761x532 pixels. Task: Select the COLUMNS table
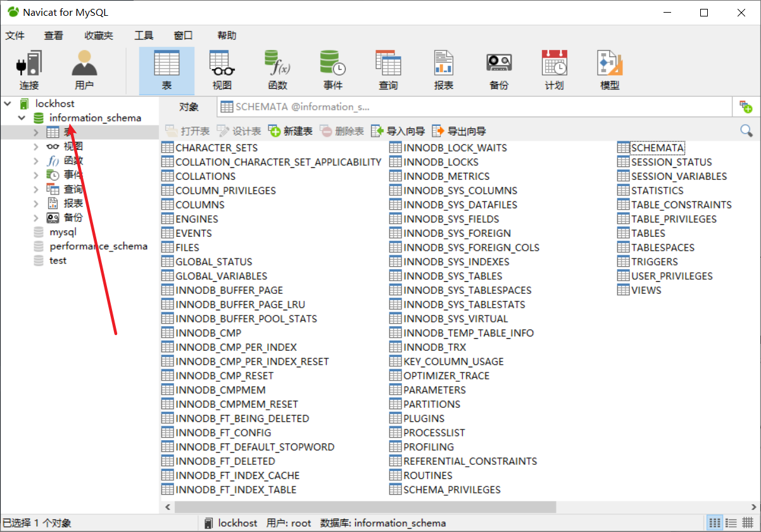coord(200,205)
